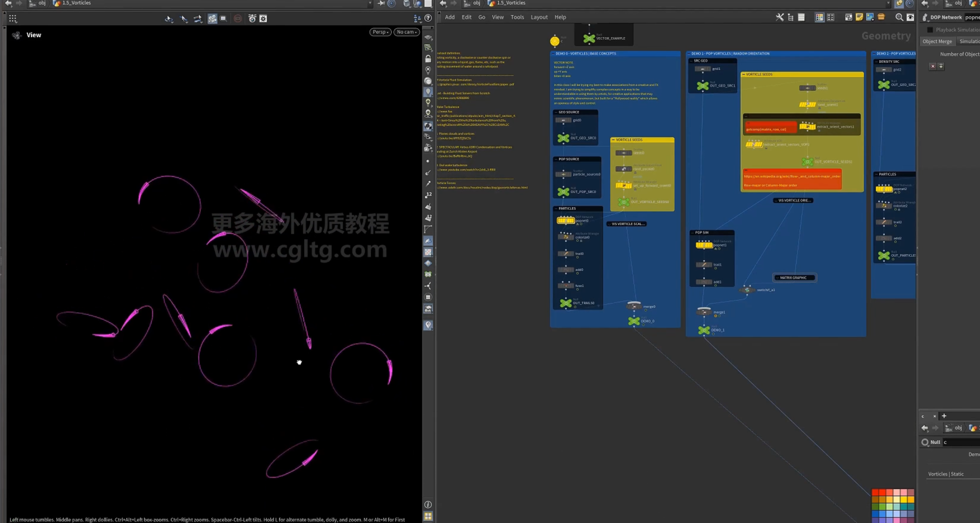The height and width of the screenshot is (523, 980).
Task: Pick the red swatch in the color palette
Action: (x=875, y=493)
